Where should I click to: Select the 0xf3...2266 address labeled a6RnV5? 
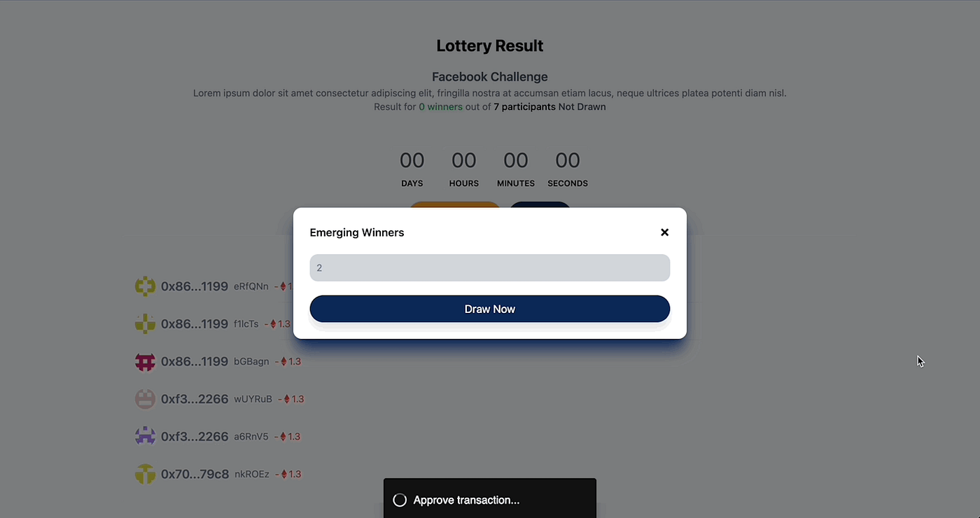195,436
